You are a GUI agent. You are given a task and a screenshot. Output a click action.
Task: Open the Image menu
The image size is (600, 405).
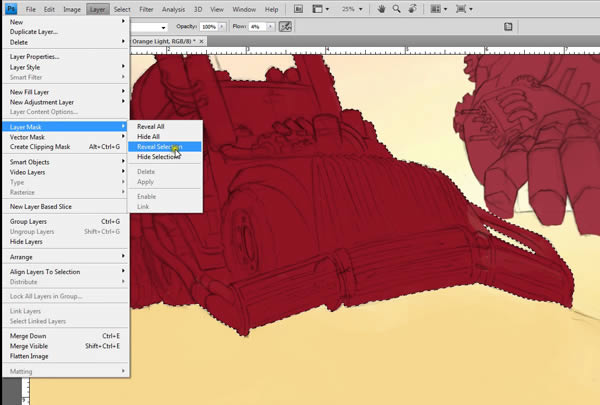72,9
